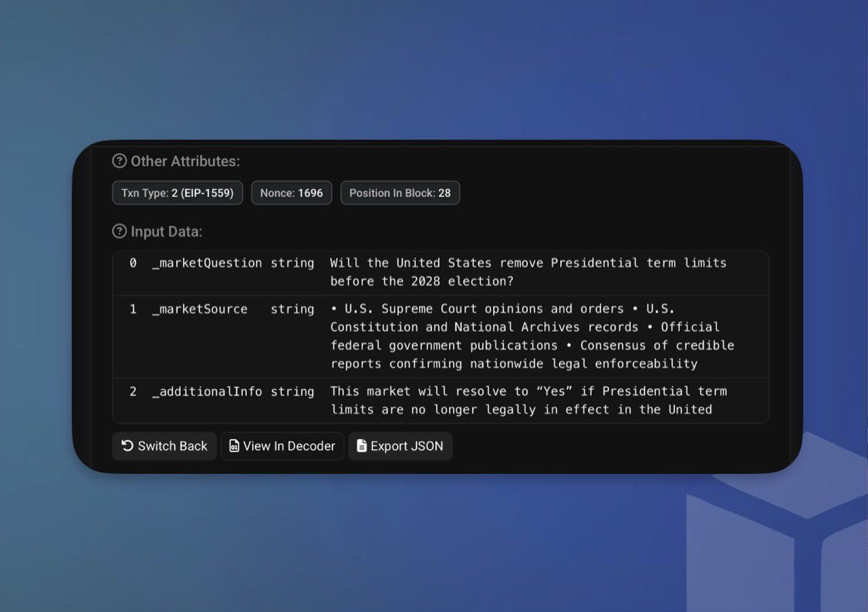Image resolution: width=868 pixels, height=612 pixels.
Task: Click the U.S. Supreme Court sources text
Action: (532, 336)
